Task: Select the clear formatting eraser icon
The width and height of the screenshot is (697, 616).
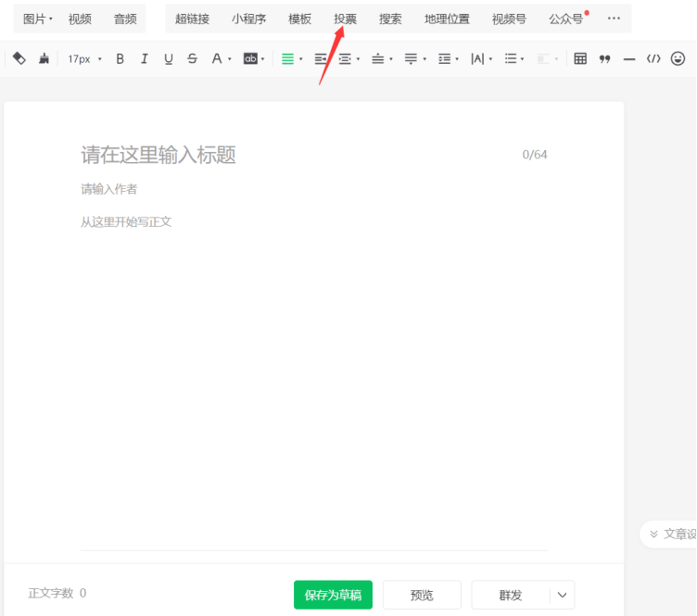Action: pos(19,58)
